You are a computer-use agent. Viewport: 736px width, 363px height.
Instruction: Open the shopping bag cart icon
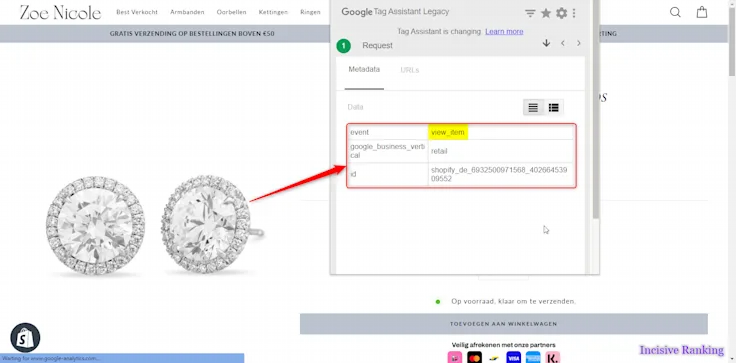pos(702,12)
